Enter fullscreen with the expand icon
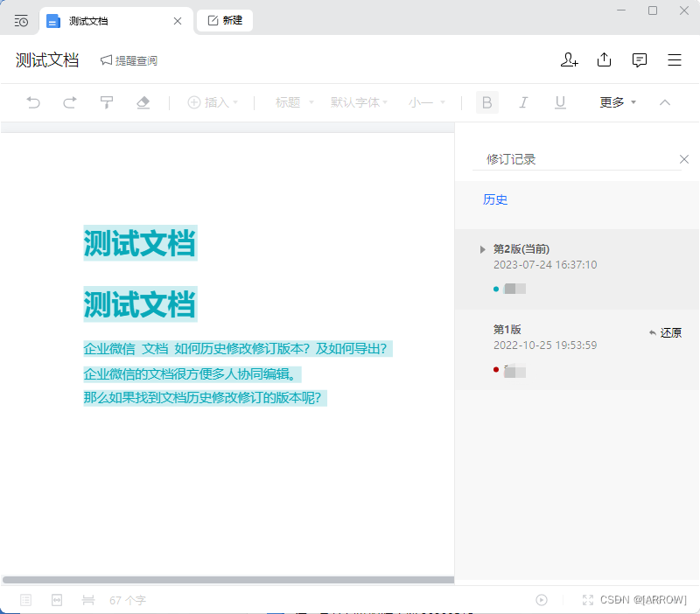Screen dimensions: 700x614 point(588,600)
